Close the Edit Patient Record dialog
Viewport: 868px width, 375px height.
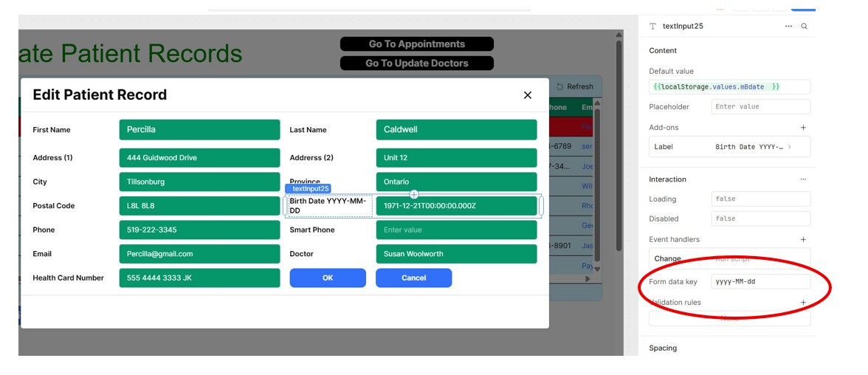tap(527, 95)
